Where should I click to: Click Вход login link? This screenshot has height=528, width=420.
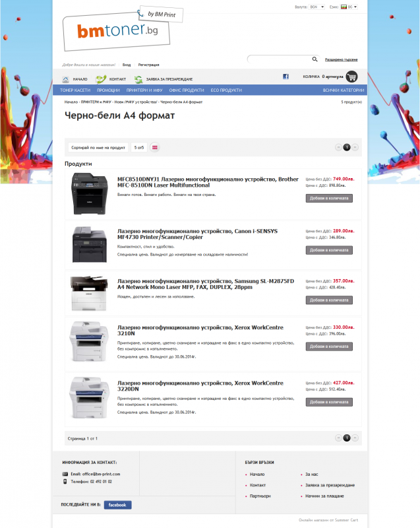[x=127, y=65]
